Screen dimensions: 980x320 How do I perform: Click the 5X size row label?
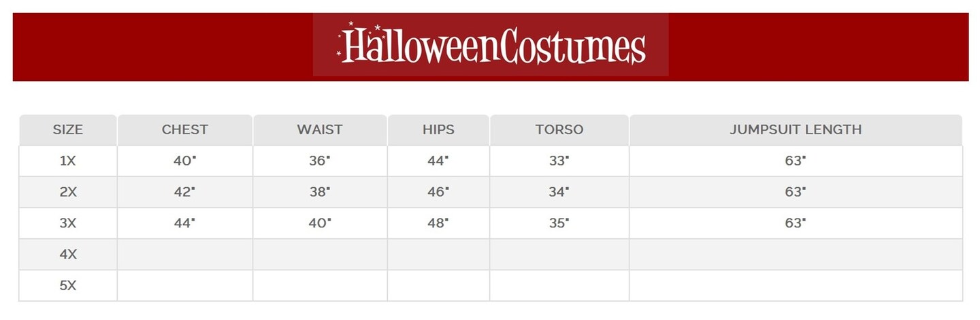coord(68,286)
